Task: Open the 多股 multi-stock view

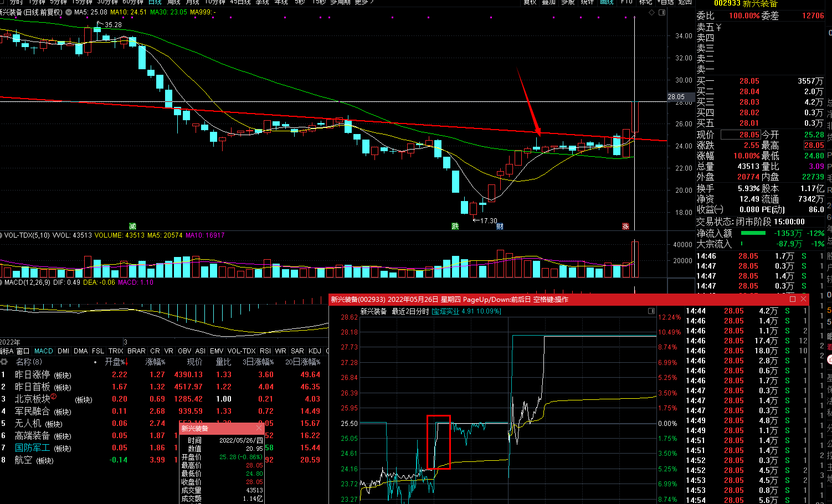Action: click(568, 2)
